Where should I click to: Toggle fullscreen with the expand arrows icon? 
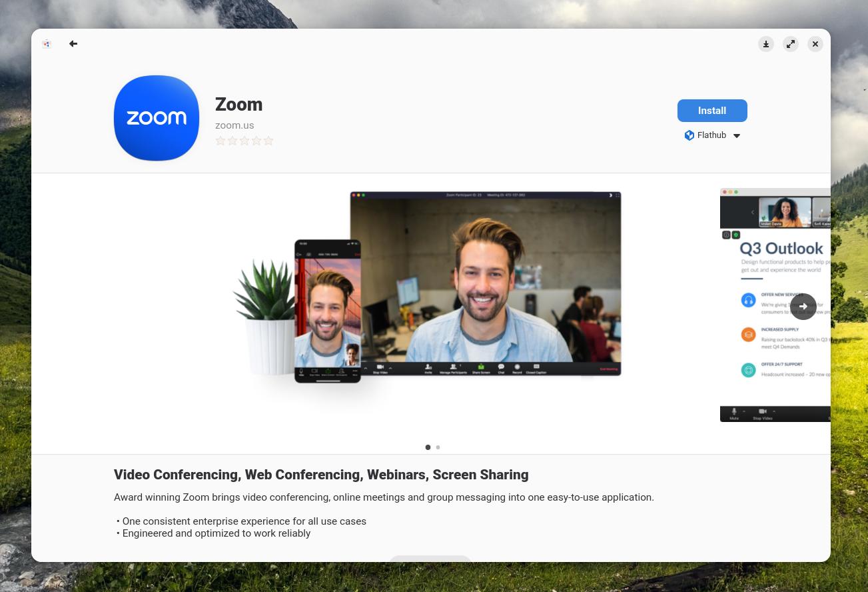coord(791,44)
